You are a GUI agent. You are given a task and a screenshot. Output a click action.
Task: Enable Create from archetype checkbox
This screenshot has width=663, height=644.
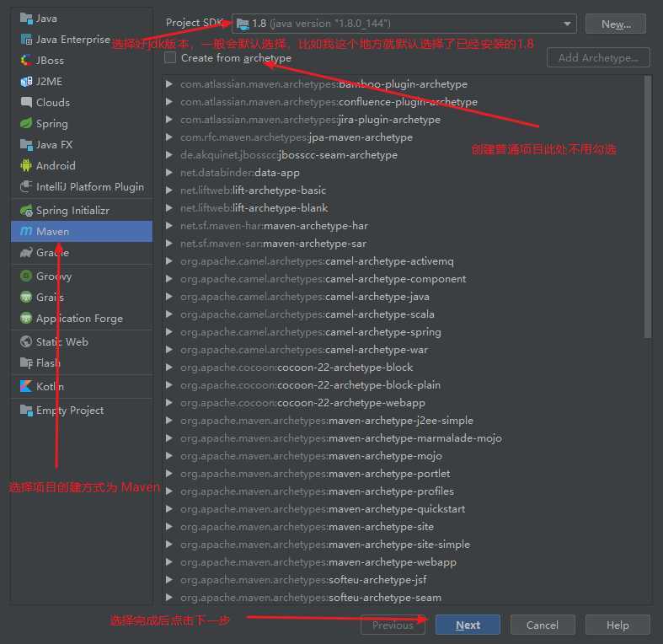[x=170, y=57]
